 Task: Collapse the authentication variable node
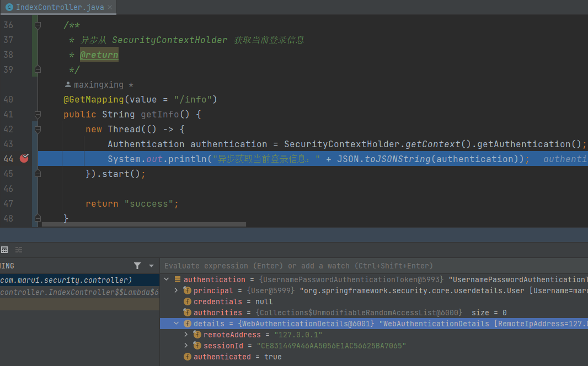(167, 279)
